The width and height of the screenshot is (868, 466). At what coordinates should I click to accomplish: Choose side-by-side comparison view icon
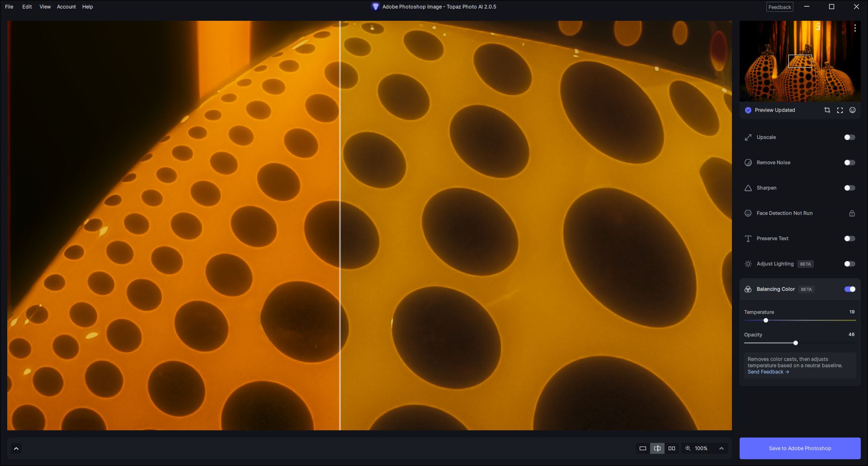pos(672,448)
